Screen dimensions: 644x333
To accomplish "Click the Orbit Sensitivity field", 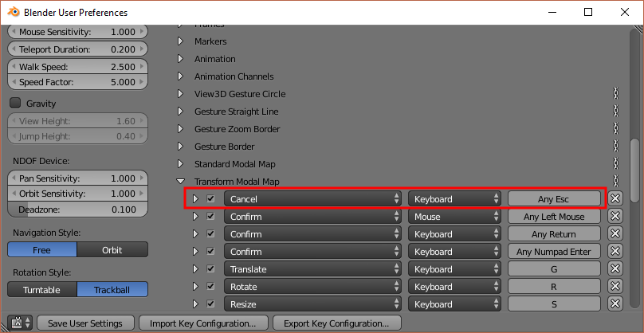I will pyautogui.click(x=77, y=194).
